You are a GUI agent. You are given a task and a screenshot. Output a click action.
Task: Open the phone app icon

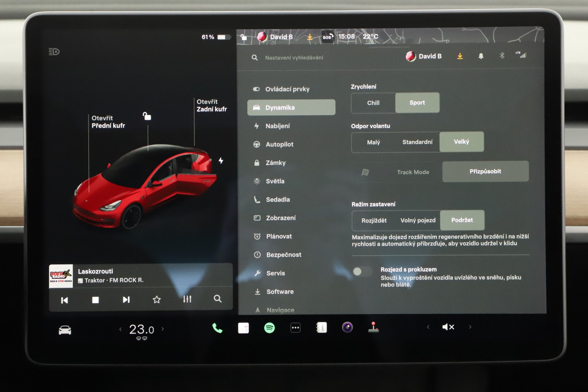[217, 328]
